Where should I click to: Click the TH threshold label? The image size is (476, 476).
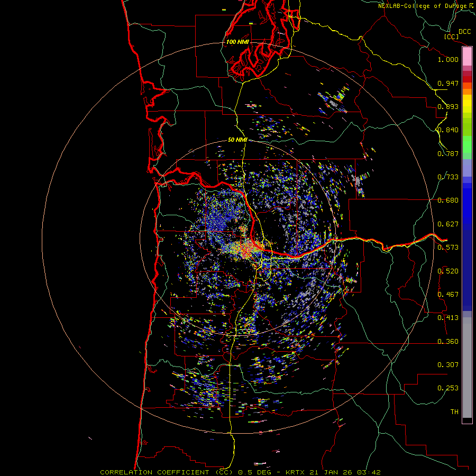click(454, 412)
